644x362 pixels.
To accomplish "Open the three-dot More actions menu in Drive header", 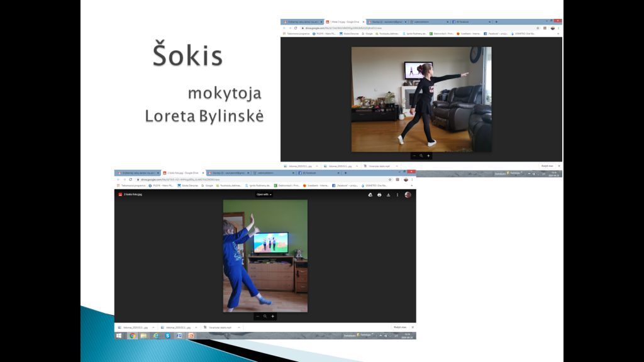I will (397, 195).
